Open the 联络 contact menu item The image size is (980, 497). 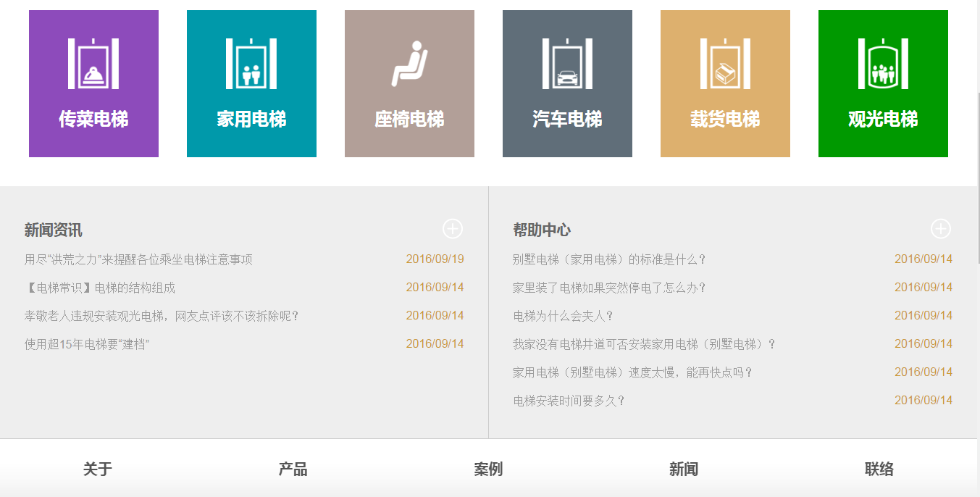(879, 469)
